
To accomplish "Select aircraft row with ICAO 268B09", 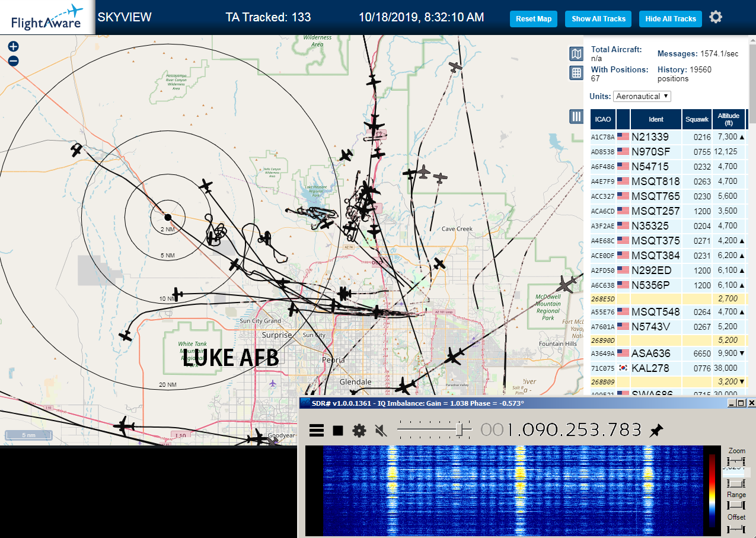I will [668, 382].
